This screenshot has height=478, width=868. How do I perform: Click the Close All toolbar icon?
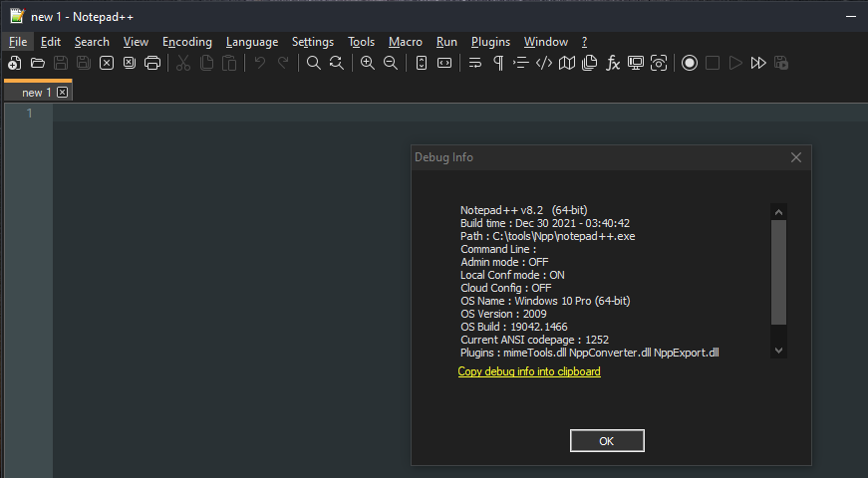tap(129, 63)
